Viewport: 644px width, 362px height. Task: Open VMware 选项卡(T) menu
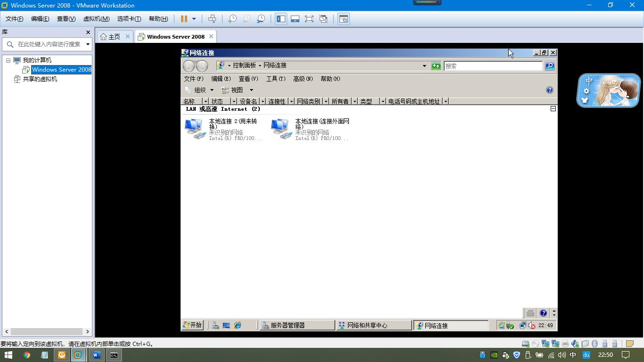(129, 19)
